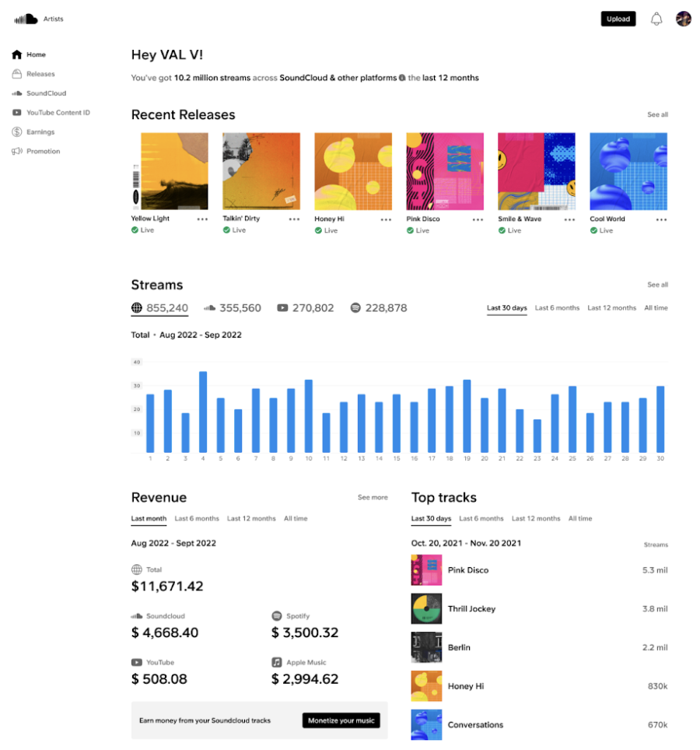
Task: Go to Releases in the sidebar
Action: click(x=40, y=74)
